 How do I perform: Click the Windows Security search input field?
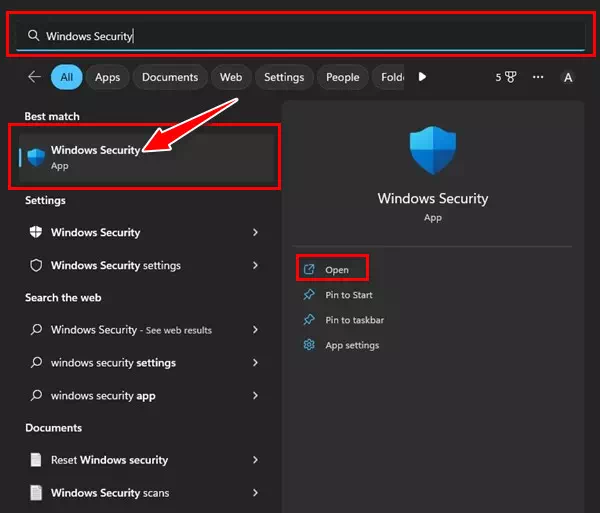point(300,36)
